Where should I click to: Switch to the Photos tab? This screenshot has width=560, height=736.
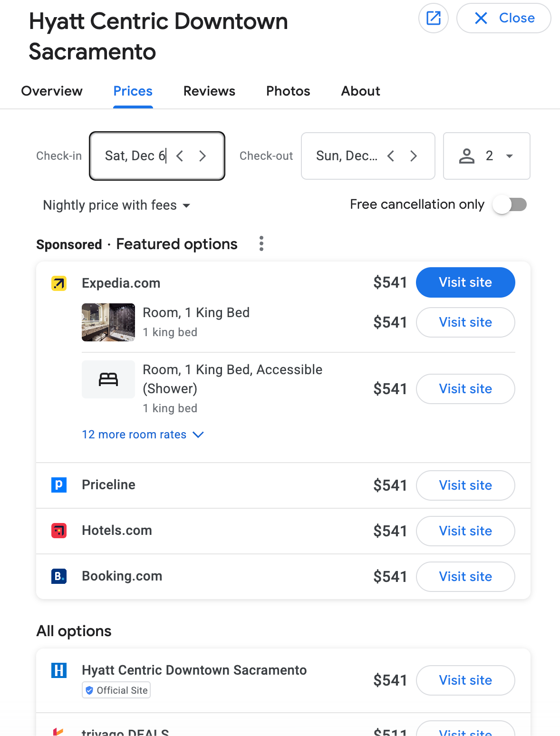[x=288, y=91]
